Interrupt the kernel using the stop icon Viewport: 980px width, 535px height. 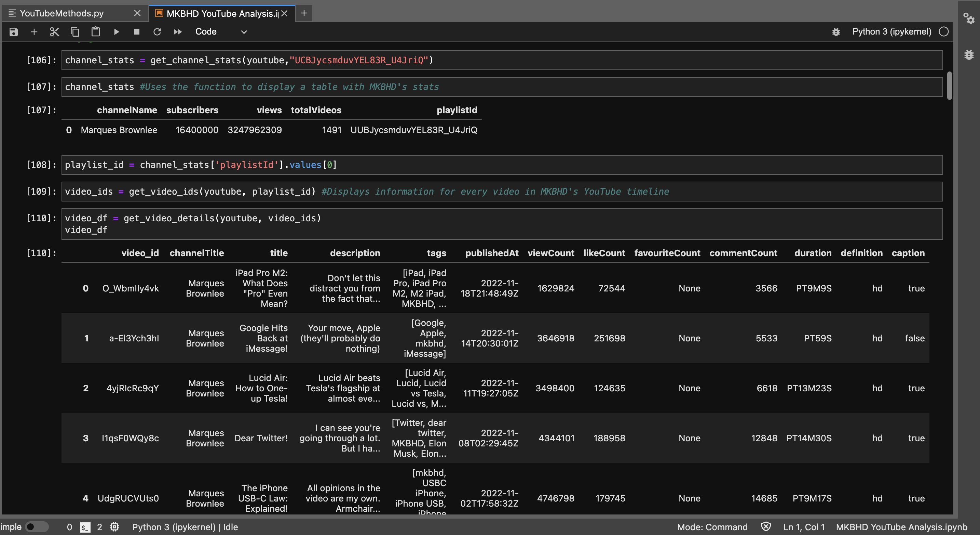click(x=137, y=32)
